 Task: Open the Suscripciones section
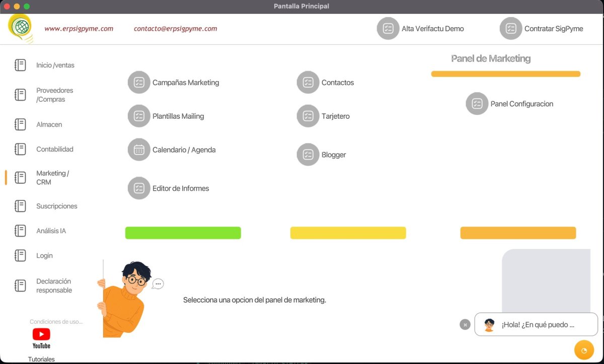point(57,206)
